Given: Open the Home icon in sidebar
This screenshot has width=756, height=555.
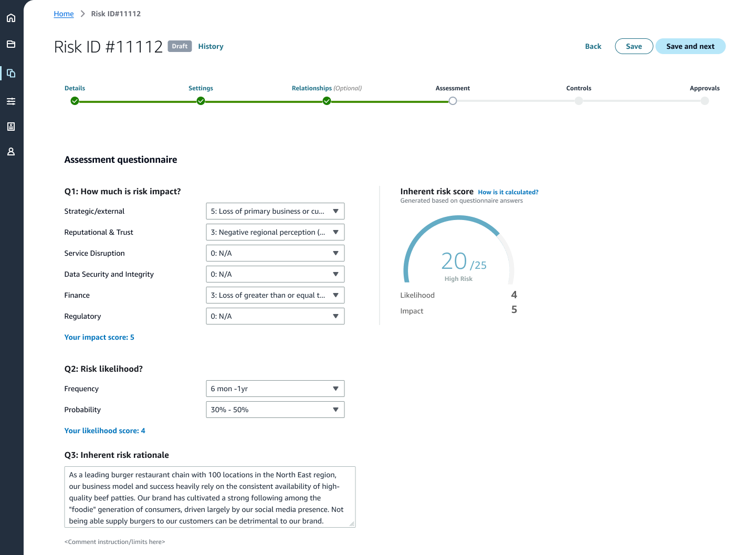Looking at the screenshot, I should click(11, 18).
